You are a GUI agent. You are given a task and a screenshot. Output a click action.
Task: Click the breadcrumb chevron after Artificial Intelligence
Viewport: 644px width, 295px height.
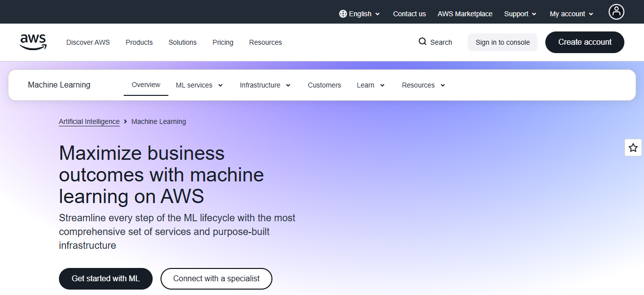126,121
